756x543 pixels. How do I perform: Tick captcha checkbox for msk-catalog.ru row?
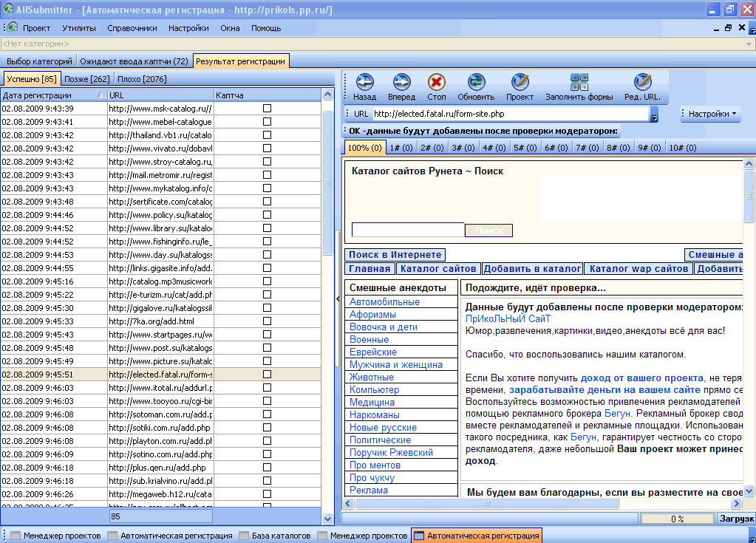[x=268, y=109]
